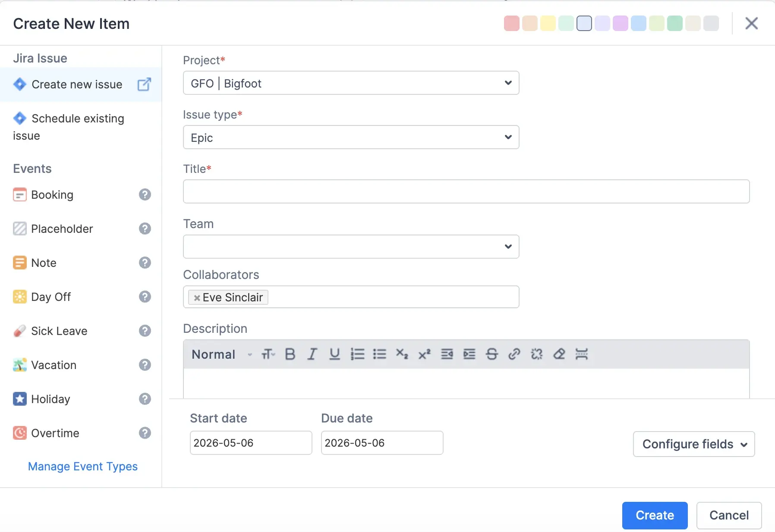Click the Start date field
Screen dimensions: 775x532
pos(251,443)
